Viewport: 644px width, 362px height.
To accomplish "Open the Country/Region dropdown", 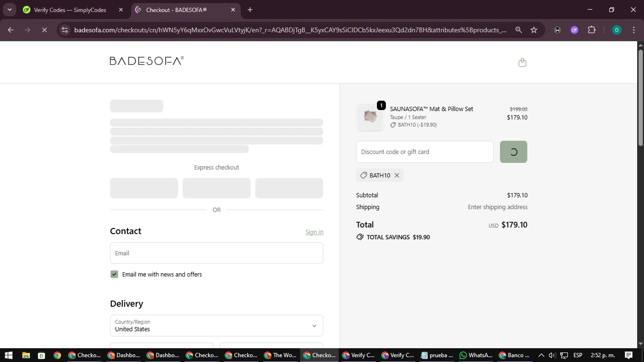I will [x=216, y=325].
